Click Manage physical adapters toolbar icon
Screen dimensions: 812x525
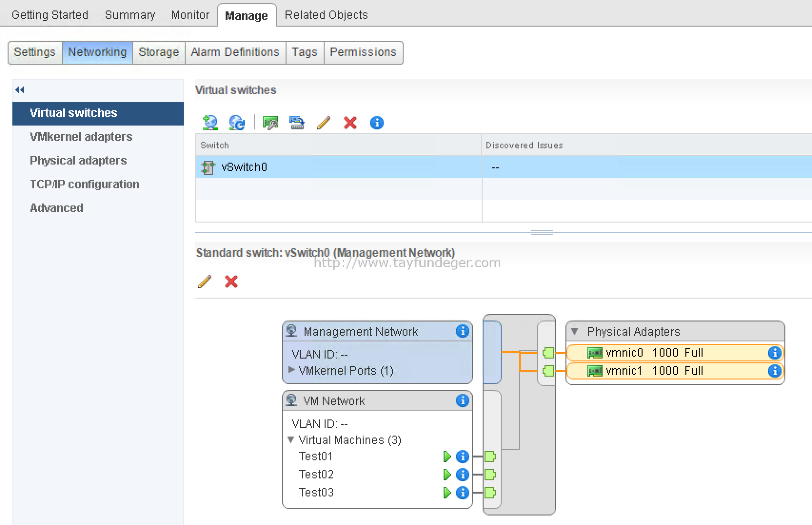point(270,123)
